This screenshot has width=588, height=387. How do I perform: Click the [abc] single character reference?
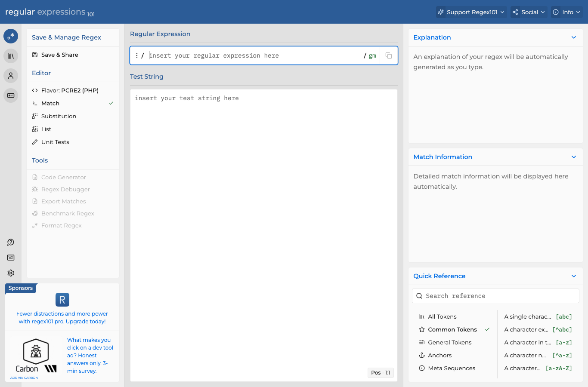[x=538, y=316]
